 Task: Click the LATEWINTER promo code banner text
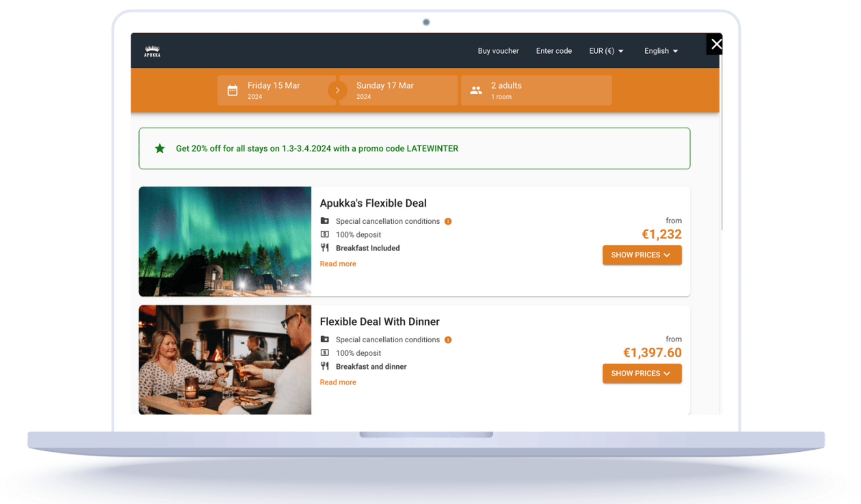tap(317, 148)
